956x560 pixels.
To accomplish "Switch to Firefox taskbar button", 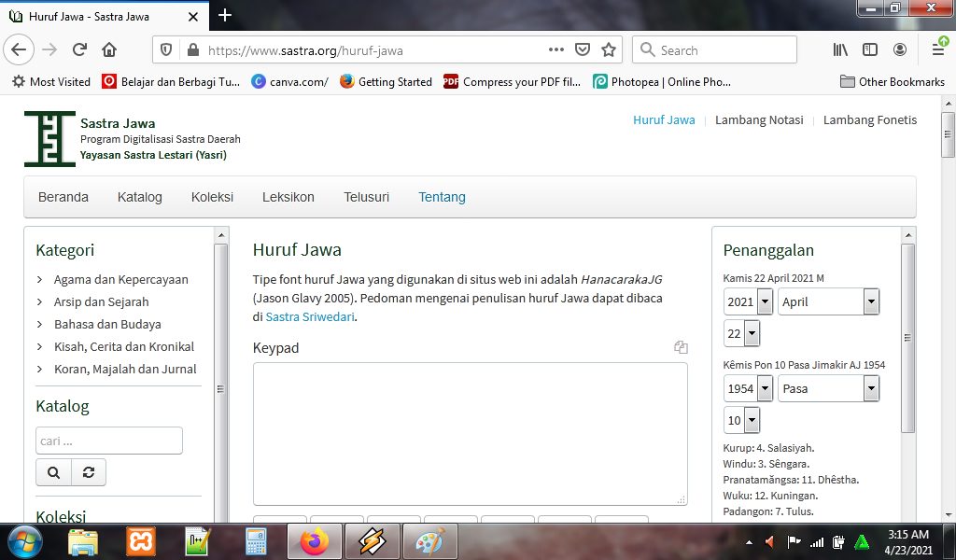I will click(314, 541).
